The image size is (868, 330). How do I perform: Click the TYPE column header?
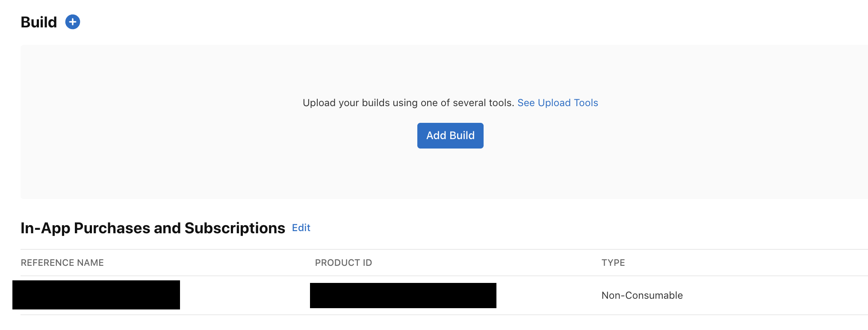[x=613, y=263]
